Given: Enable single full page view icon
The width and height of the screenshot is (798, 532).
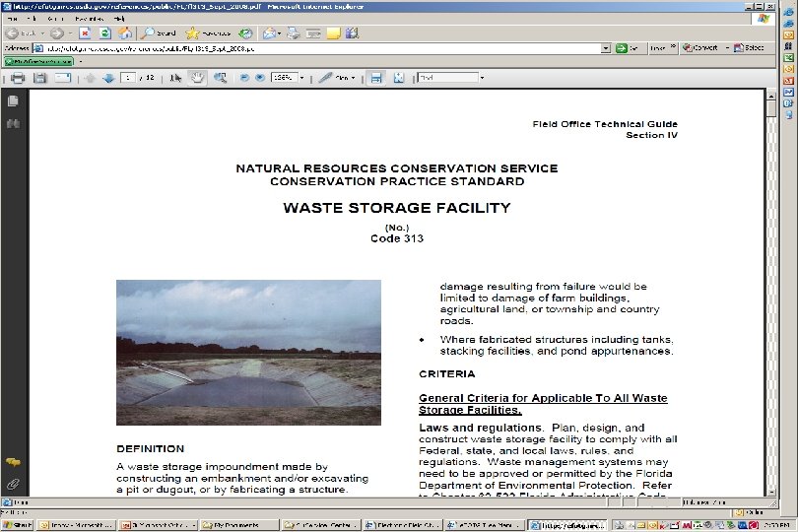Looking at the screenshot, I should click(398, 78).
